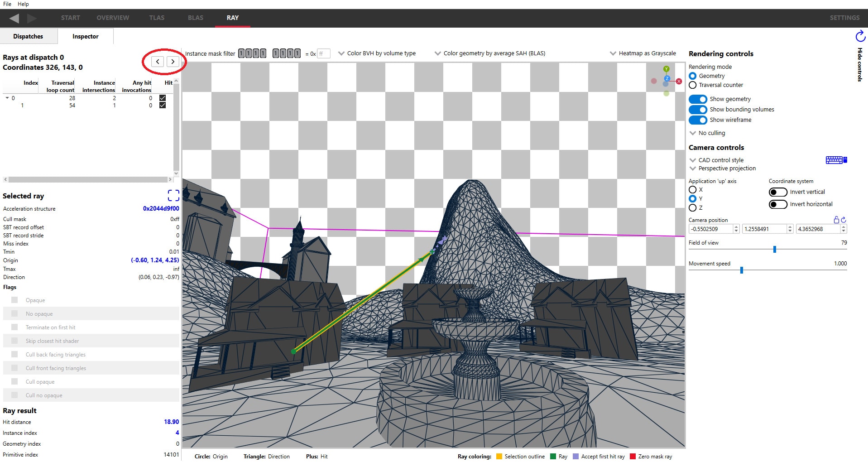
Task: Click the acceleration structure 0x2044d9f00 link
Action: [x=161, y=209]
